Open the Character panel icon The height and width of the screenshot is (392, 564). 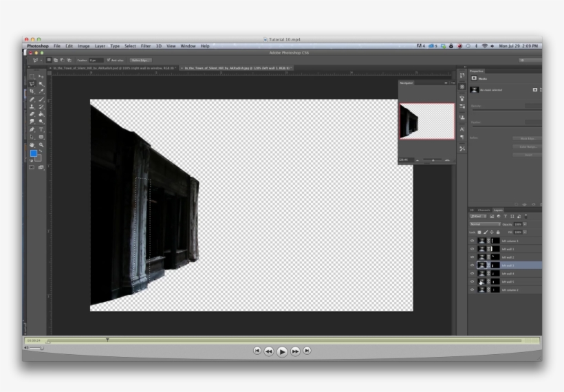click(462, 129)
